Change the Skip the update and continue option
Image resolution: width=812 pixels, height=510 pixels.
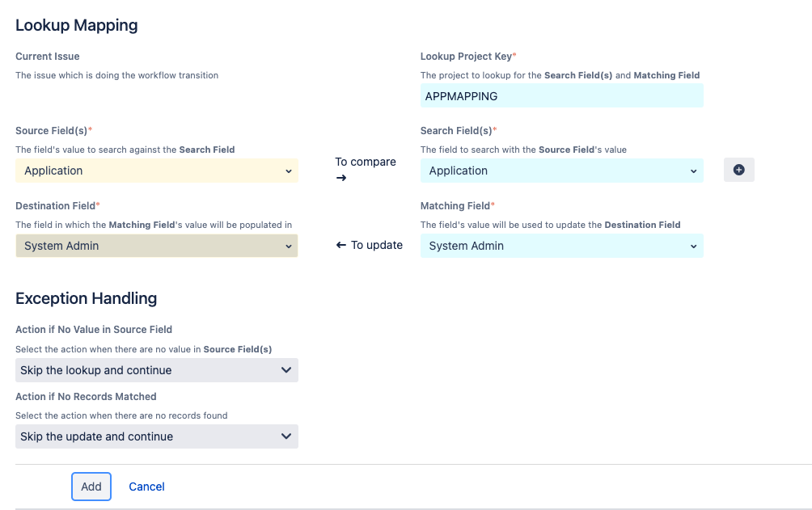point(156,436)
